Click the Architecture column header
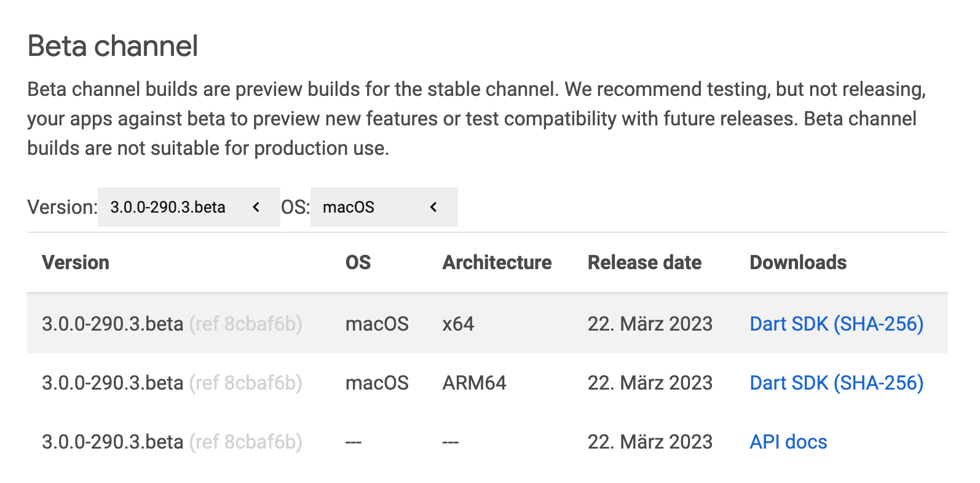Viewport: 980px width, 483px height. pos(497,262)
